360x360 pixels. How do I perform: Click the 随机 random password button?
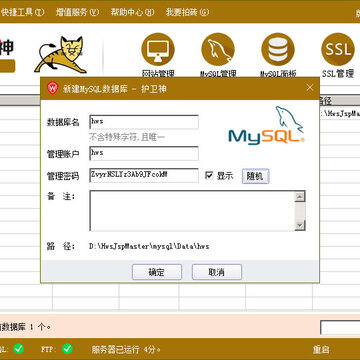click(x=255, y=176)
